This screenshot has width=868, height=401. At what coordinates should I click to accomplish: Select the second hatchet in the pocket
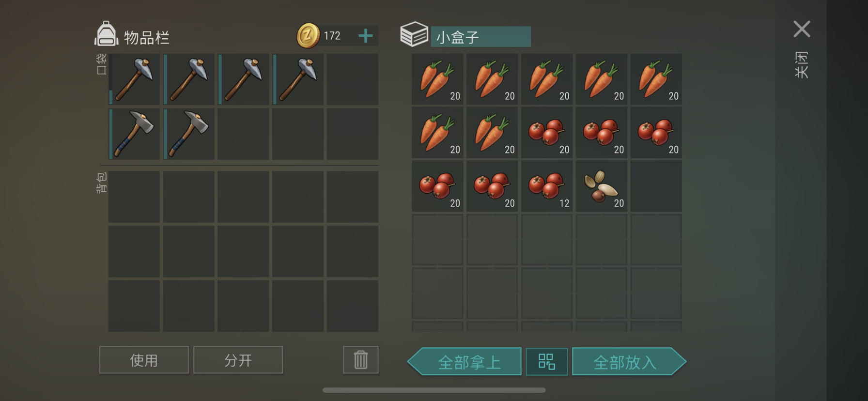coord(188,134)
